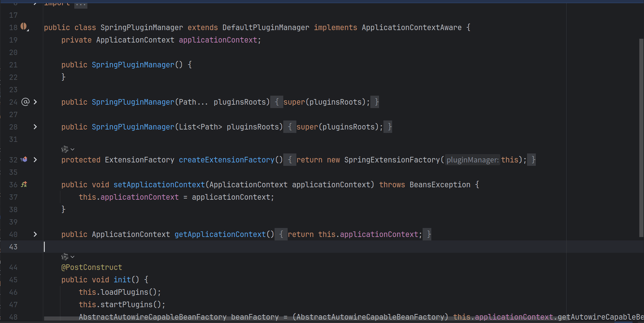Click the Spring bean gutter icon on line 18
This screenshot has height=323, width=644.
[x=24, y=26]
